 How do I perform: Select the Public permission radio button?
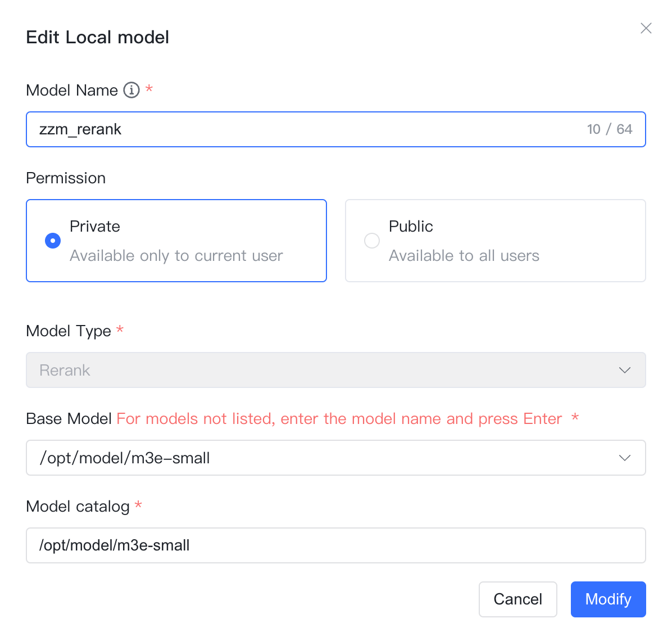point(371,241)
